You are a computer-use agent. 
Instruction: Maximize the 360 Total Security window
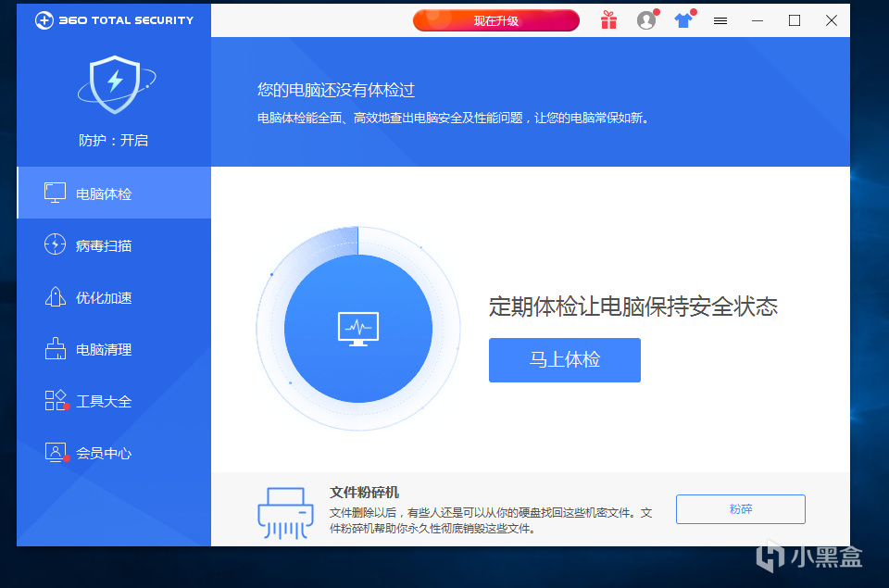point(795,21)
